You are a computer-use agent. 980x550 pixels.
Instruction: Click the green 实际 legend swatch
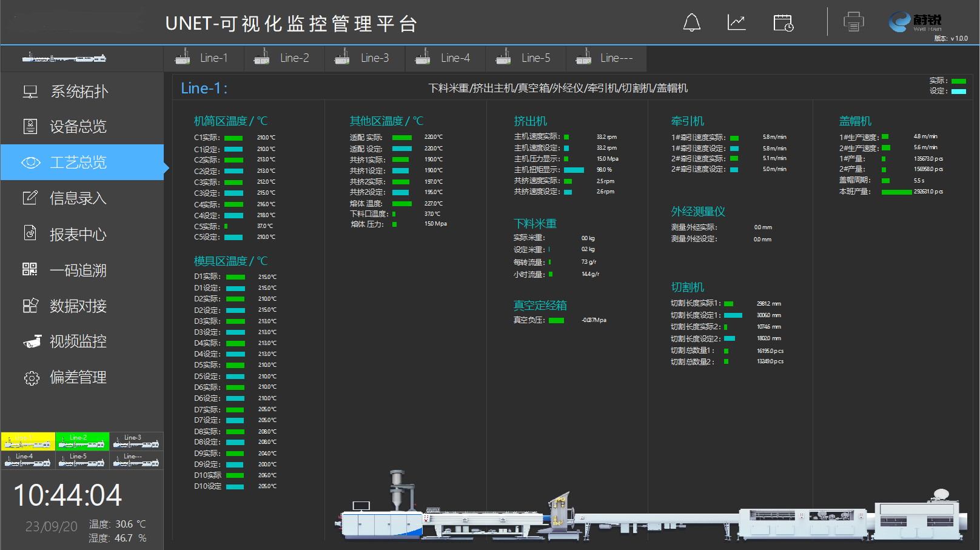tap(958, 81)
